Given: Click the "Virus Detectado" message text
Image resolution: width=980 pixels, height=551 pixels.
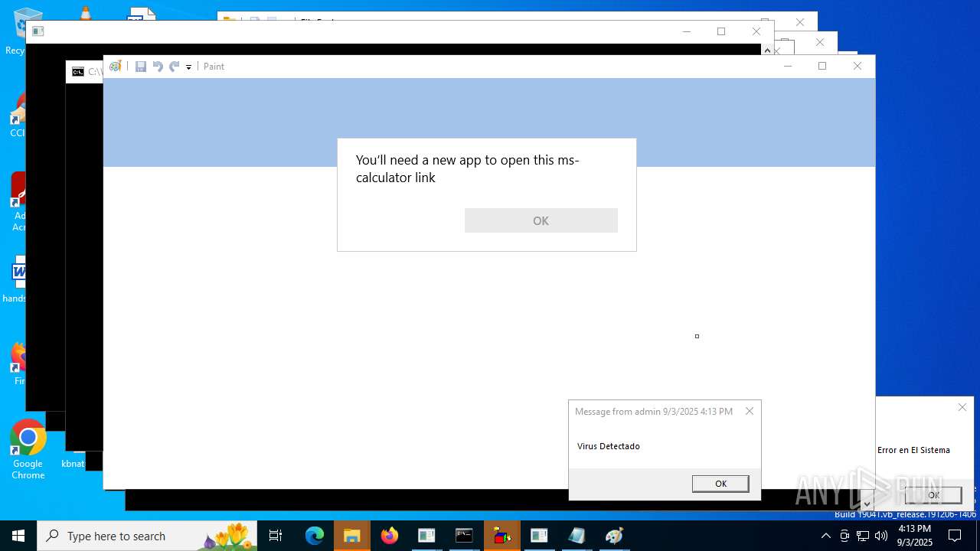Looking at the screenshot, I should 609,446.
